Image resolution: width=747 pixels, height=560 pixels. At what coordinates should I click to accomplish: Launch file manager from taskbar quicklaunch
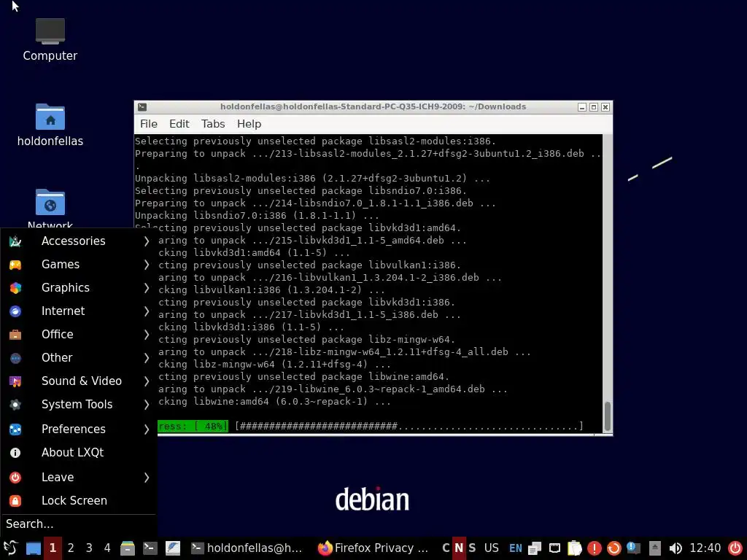point(127,548)
